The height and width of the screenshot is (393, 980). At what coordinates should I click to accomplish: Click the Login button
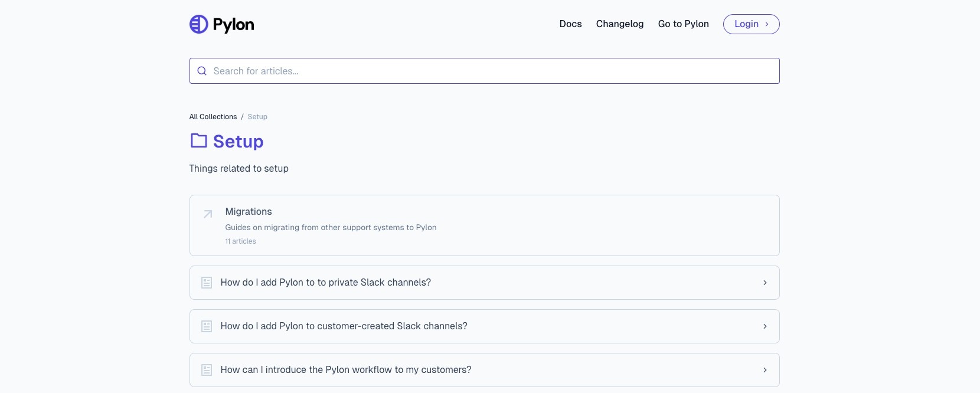pos(751,24)
